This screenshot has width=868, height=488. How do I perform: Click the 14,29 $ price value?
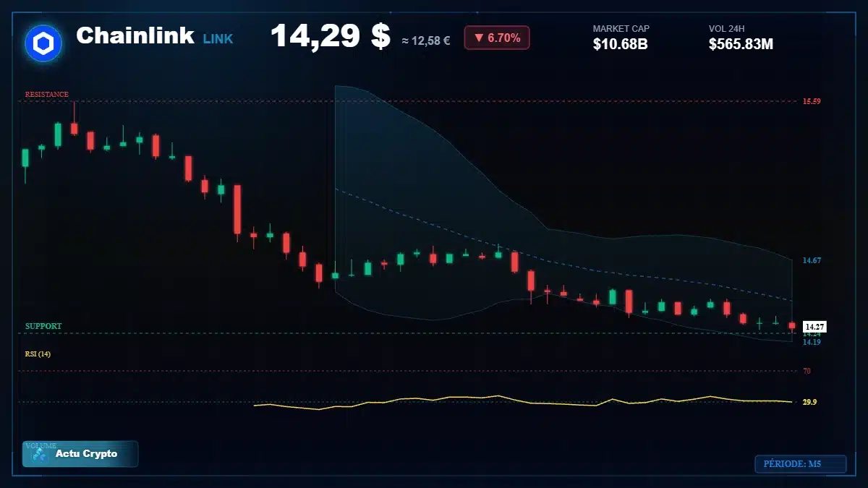click(x=331, y=36)
